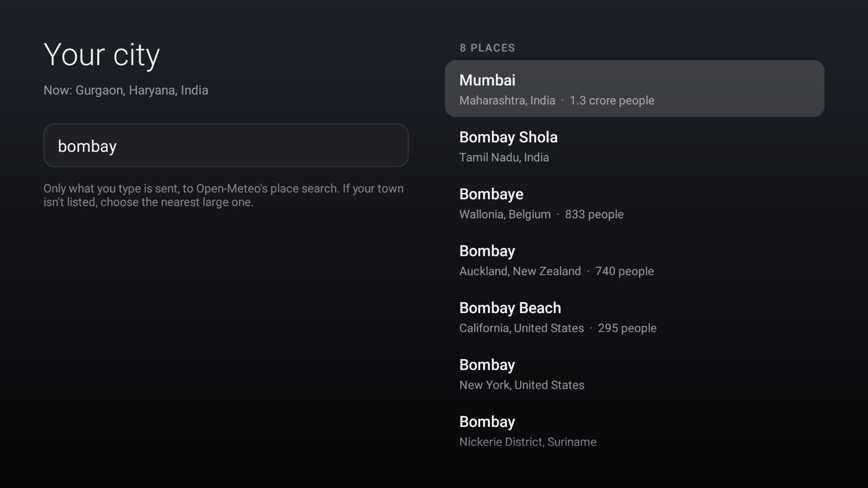The width and height of the screenshot is (868, 488).
Task: Select Bombay in New York, United States
Action: pos(634,373)
